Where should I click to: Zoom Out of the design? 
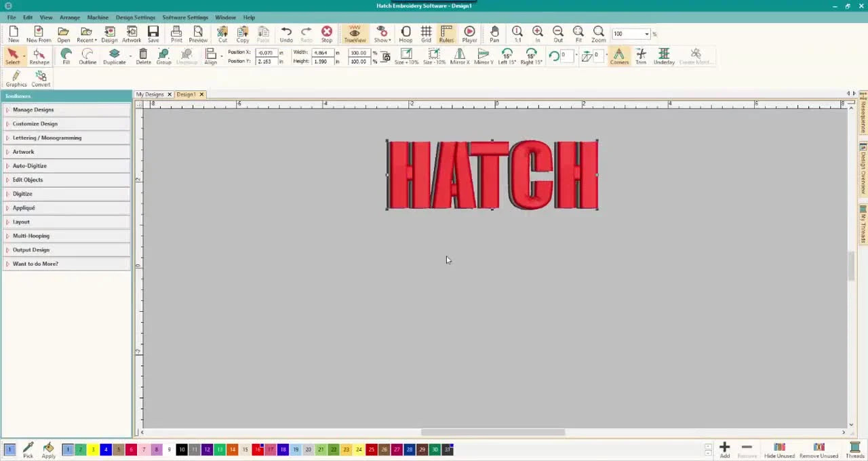point(558,34)
